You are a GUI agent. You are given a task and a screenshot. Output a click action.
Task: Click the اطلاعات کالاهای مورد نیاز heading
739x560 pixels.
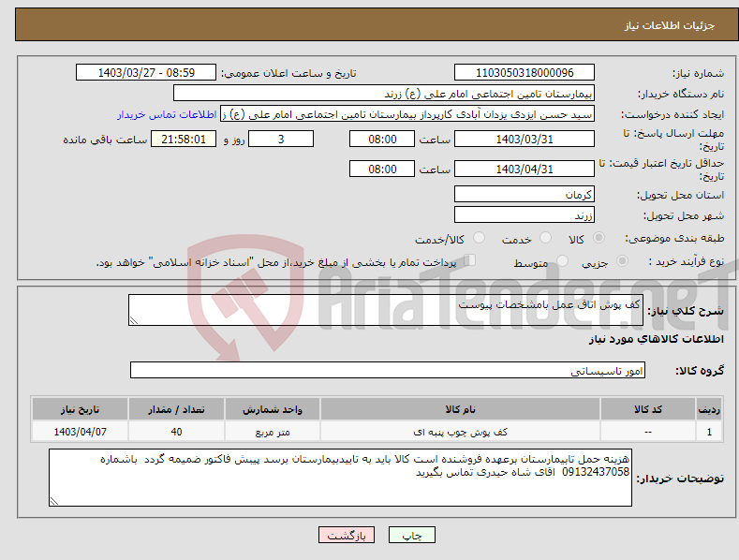pos(656,339)
